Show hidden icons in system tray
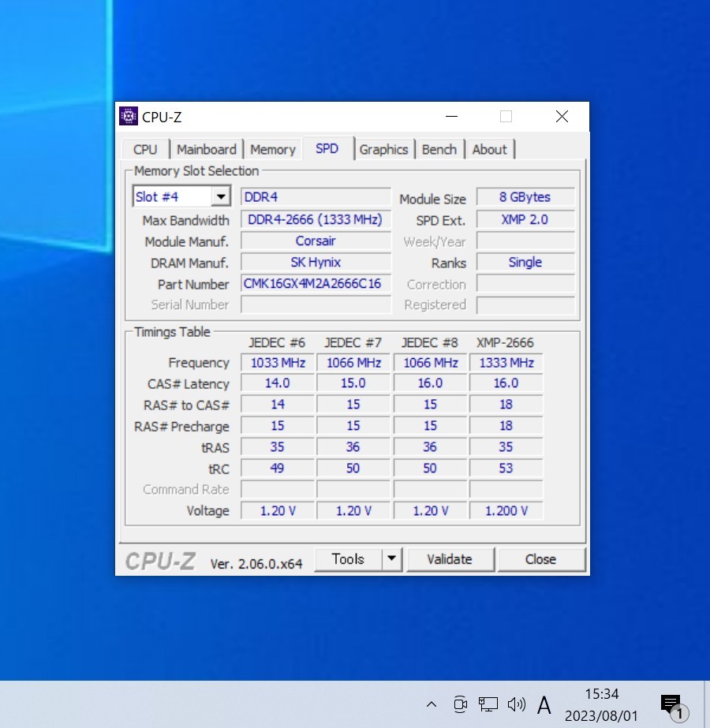The height and width of the screenshot is (728, 710). (x=432, y=704)
